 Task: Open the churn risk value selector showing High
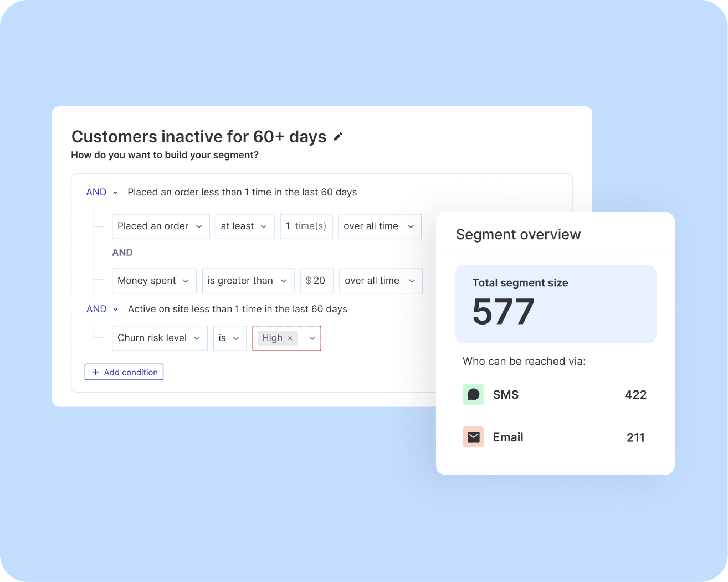point(311,338)
